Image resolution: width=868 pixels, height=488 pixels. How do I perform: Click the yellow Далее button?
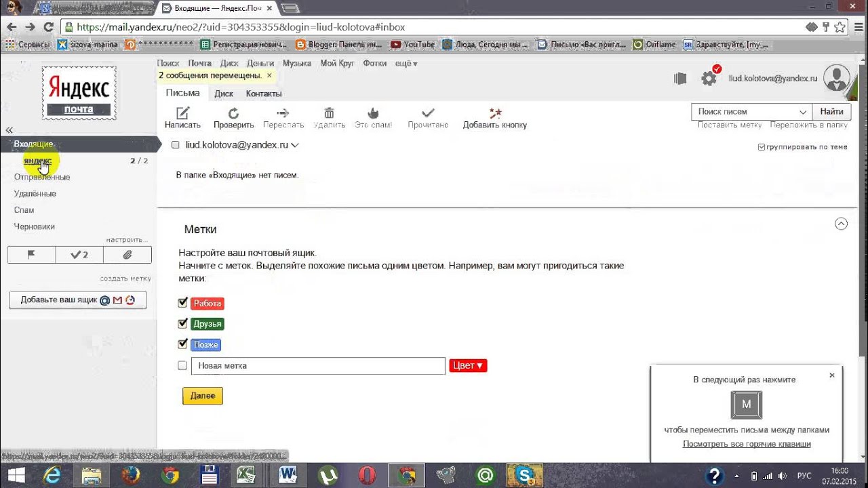[203, 396]
